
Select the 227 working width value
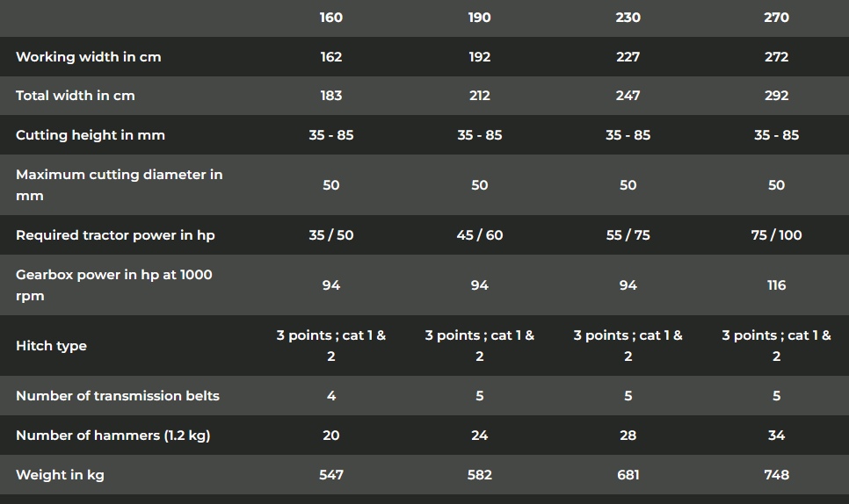point(628,57)
